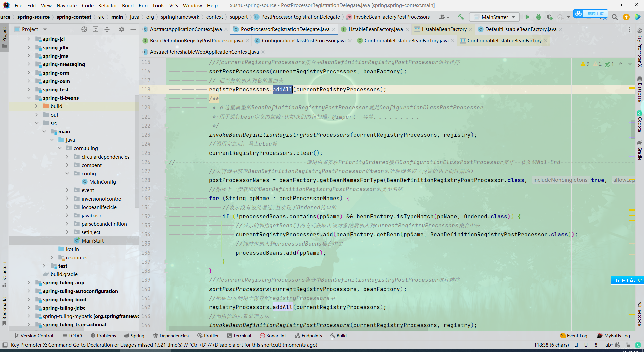Open the Problems tool window

pyautogui.click(x=103, y=336)
